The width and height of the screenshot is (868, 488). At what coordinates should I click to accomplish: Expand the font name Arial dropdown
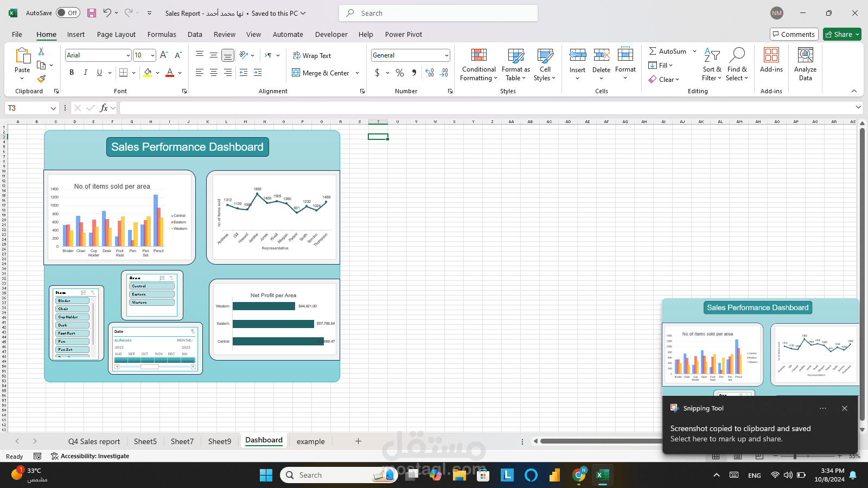click(128, 55)
